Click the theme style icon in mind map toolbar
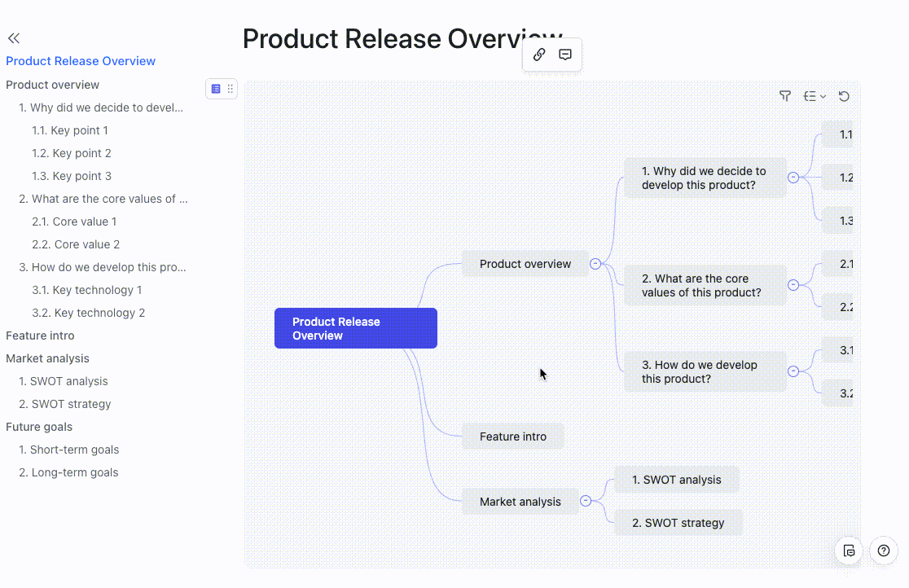The image size is (909, 588). tap(785, 96)
